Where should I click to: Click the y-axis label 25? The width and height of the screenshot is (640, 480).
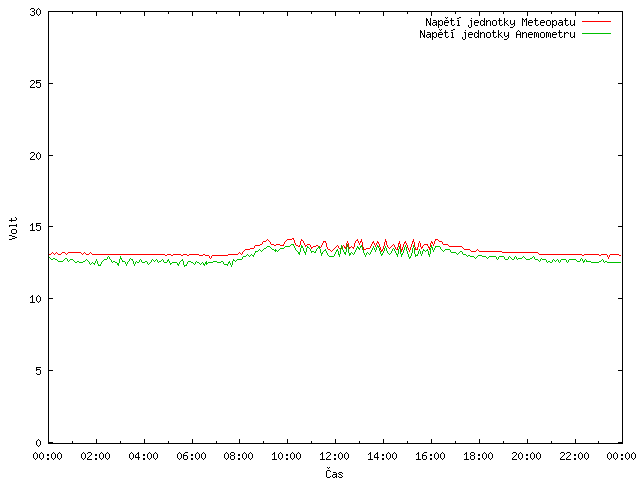[x=36, y=84]
